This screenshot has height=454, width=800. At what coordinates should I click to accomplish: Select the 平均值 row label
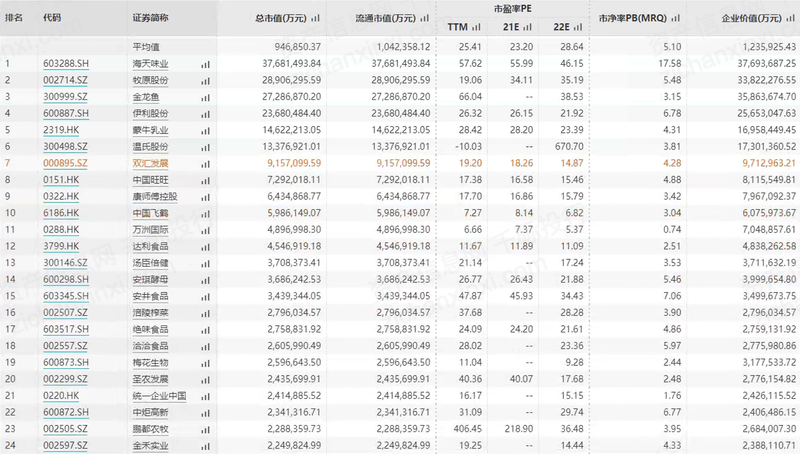click(x=146, y=47)
